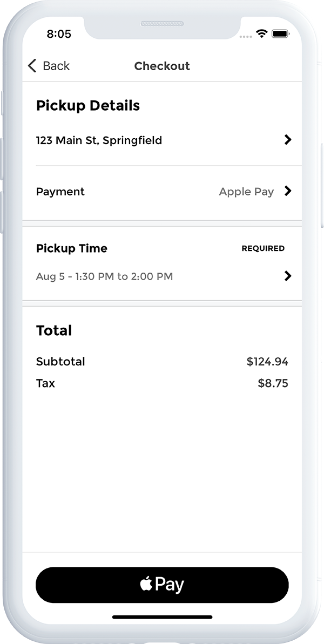The height and width of the screenshot is (644, 324).
Task: Tap the Checkout screen title
Action: tap(162, 66)
